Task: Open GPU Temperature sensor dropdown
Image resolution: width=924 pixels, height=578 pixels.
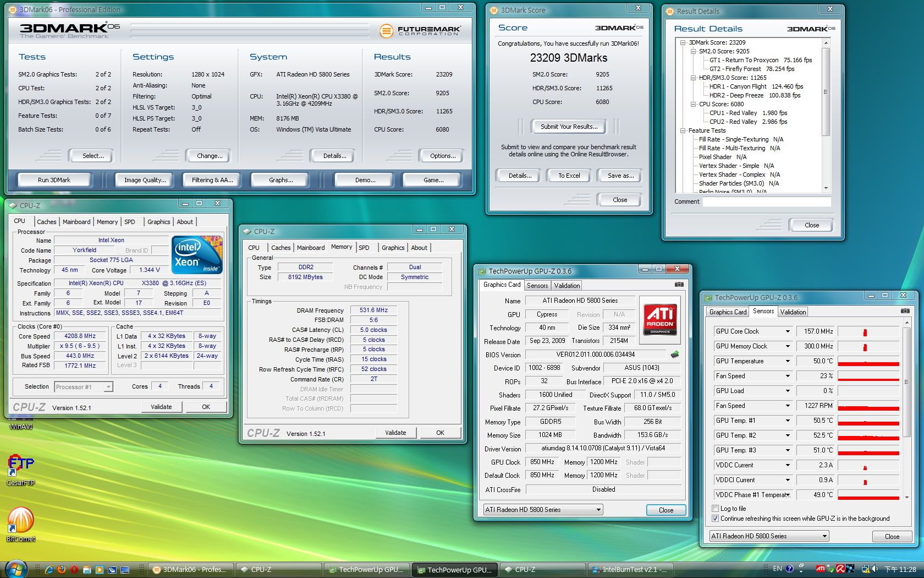Action: point(788,361)
